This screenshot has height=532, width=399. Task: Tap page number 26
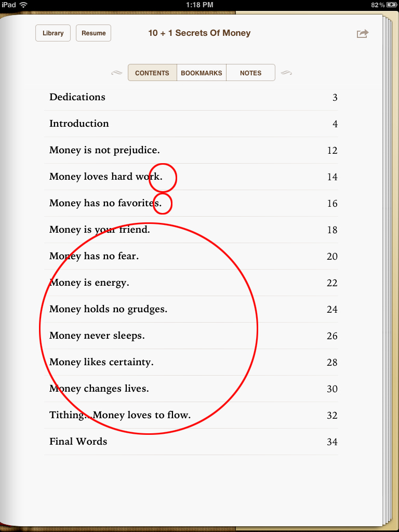click(x=332, y=336)
